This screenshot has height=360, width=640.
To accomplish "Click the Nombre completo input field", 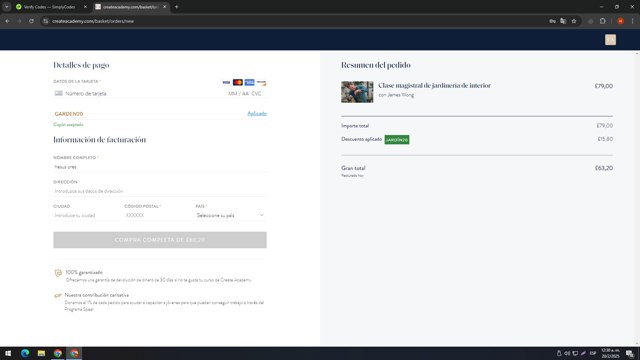I will click(160, 167).
